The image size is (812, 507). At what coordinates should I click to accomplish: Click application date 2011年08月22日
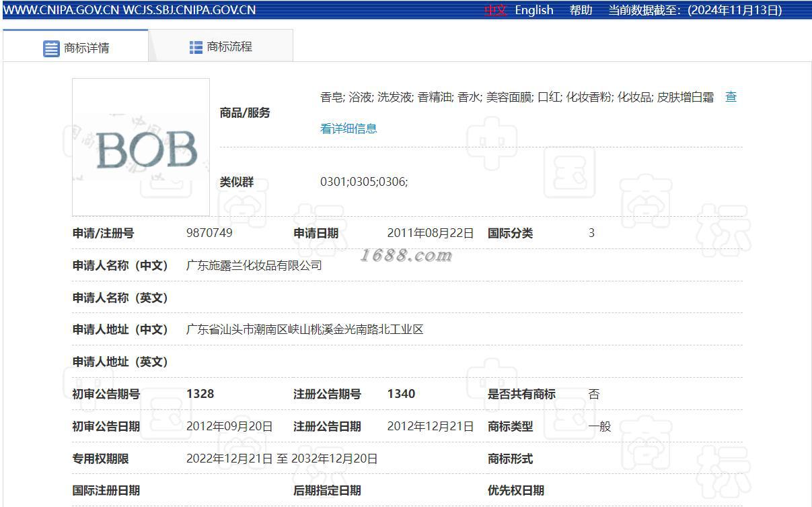431,233
